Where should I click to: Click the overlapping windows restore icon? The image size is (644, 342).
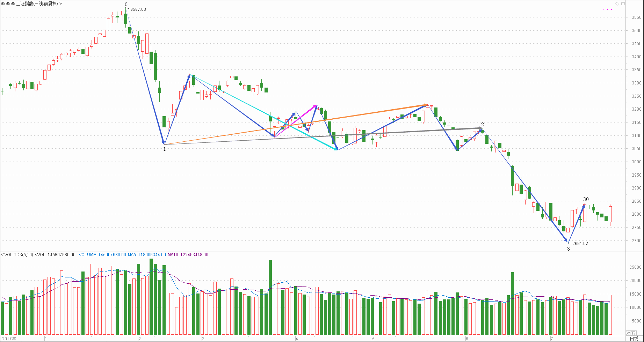(x=623, y=3)
